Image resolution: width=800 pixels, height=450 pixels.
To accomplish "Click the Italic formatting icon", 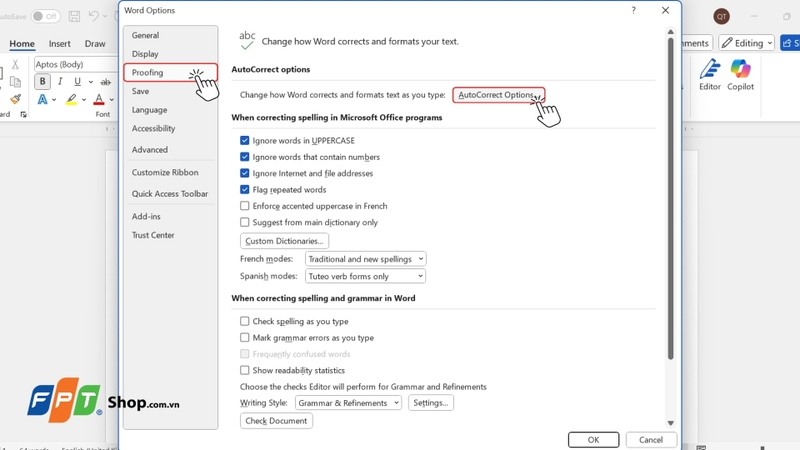I will pos(60,82).
